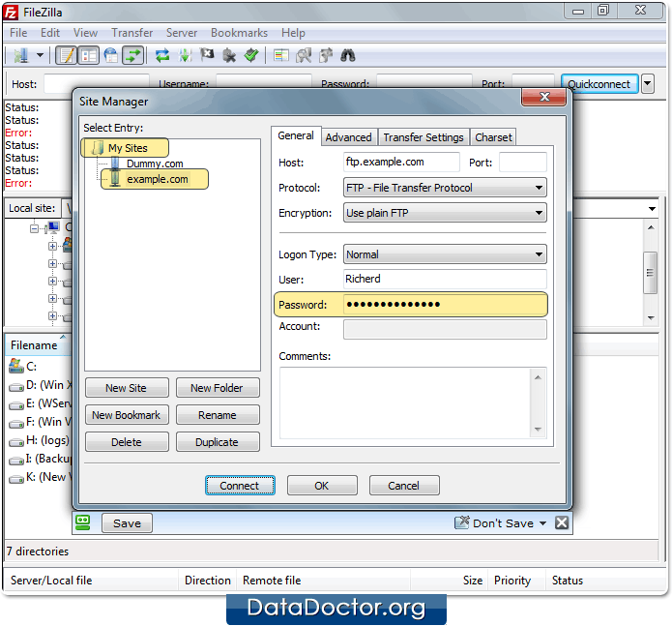Click the green icon beside Save
Image resolution: width=672 pixels, height=626 pixels.
[83, 522]
